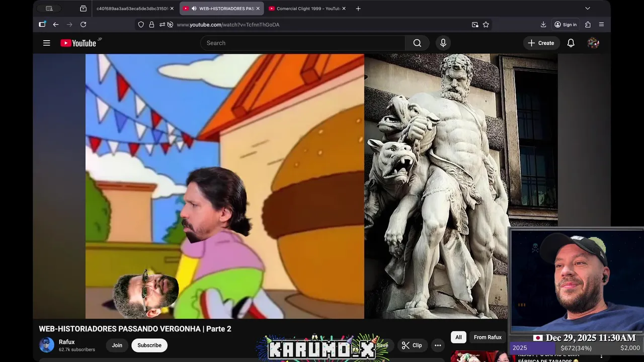Image resolution: width=644 pixels, height=362 pixels.
Task: Select the From Rafux filter chip
Action: (488, 337)
